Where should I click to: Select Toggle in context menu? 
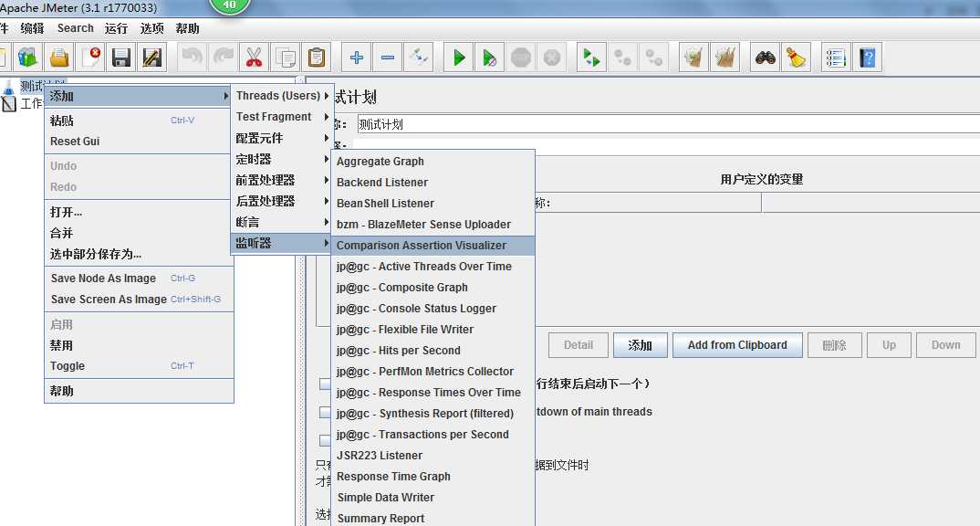(138, 366)
